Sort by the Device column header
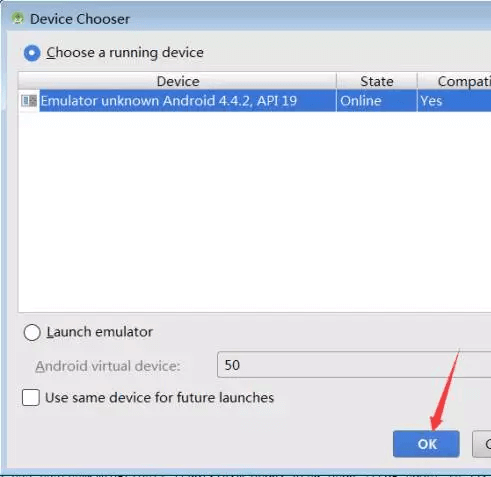Viewport: 491px width, 477px height. (x=177, y=81)
